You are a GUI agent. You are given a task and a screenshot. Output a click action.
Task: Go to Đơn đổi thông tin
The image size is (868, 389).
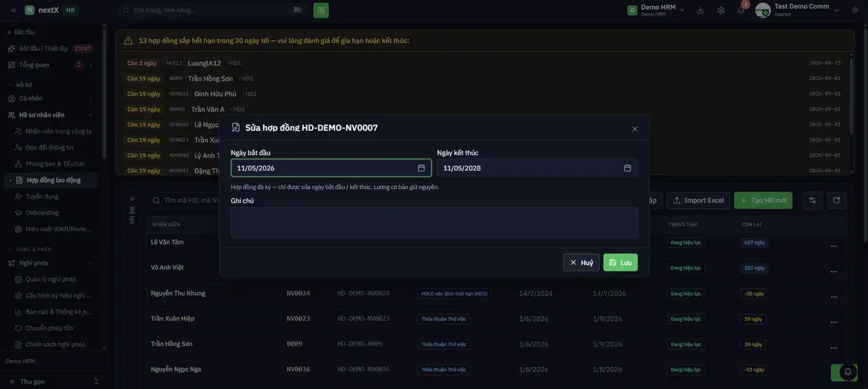[50, 148]
